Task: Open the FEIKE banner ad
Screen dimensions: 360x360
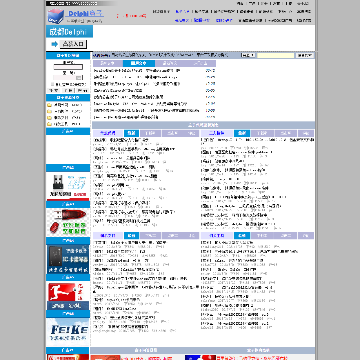Action: pyautogui.click(x=68, y=331)
